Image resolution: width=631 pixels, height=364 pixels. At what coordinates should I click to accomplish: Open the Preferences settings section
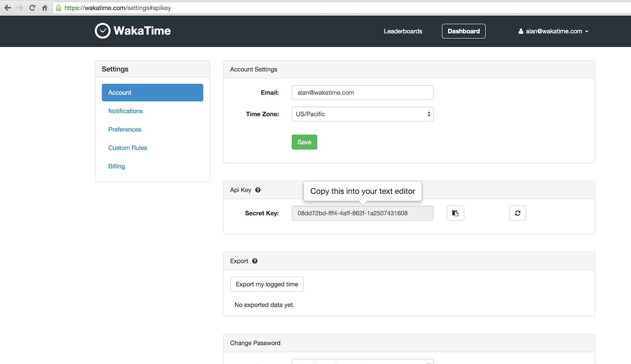pos(125,130)
